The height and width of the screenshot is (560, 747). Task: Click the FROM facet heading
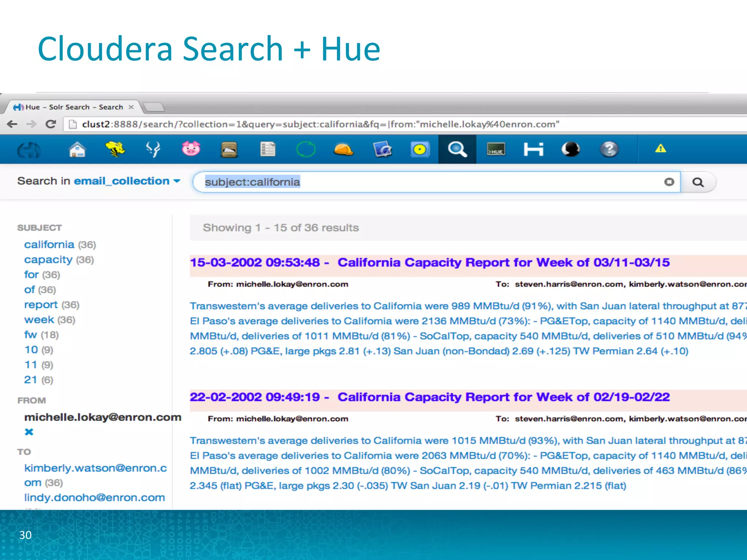[32, 401]
